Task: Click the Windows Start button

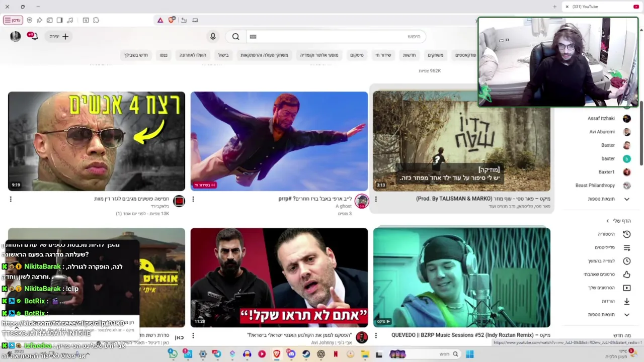Action: [x=469, y=354]
